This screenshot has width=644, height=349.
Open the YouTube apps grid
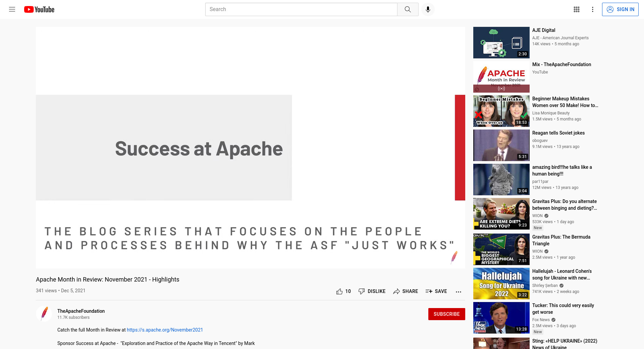[x=577, y=9]
